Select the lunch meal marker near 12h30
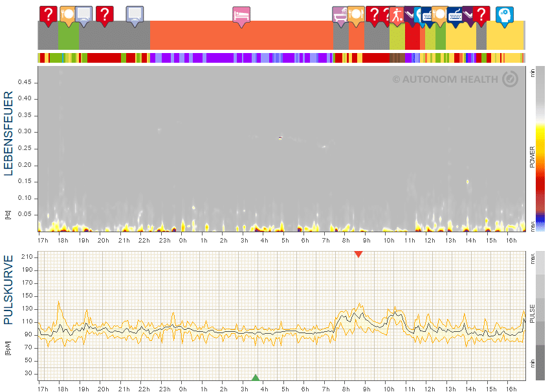This screenshot has width=550, height=392. coord(439,16)
